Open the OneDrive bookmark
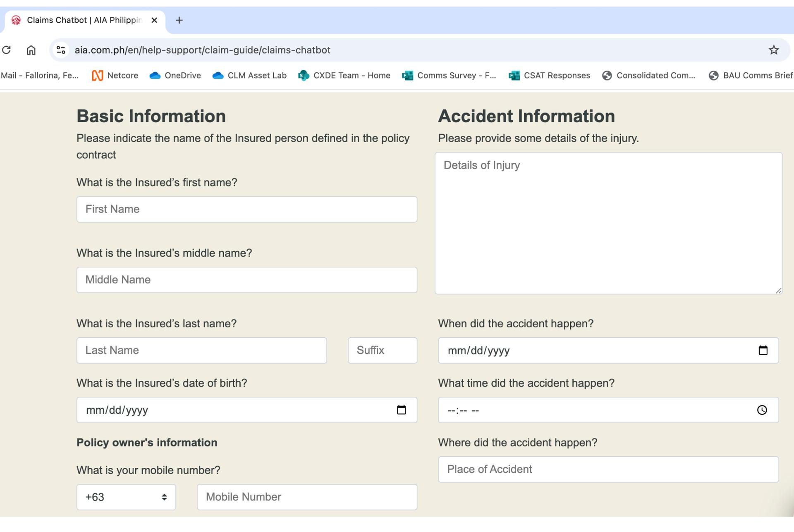This screenshot has width=794, height=532. 175,76
